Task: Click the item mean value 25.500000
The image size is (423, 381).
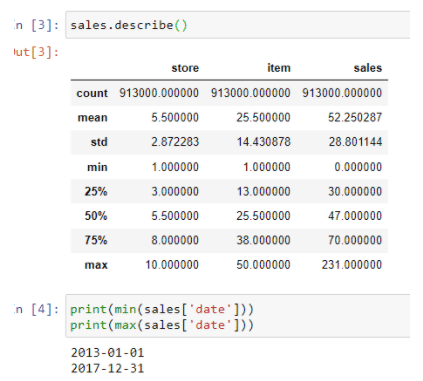Action: click(263, 117)
